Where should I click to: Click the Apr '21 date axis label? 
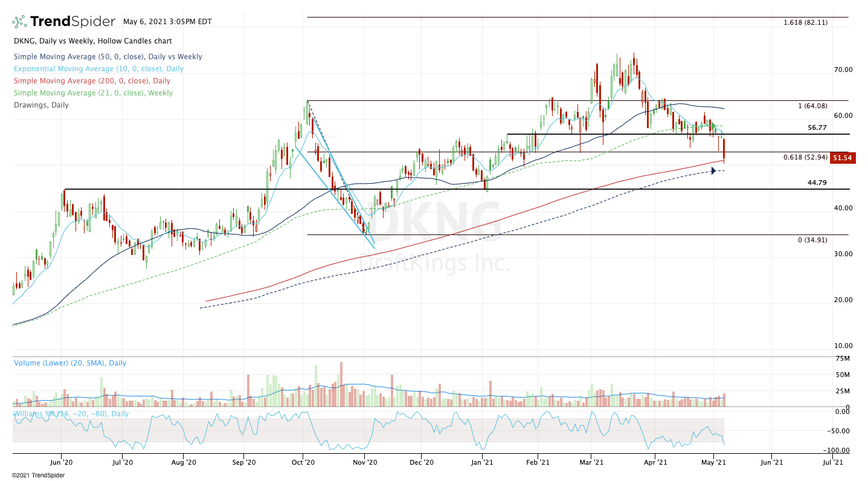pyautogui.click(x=655, y=463)
